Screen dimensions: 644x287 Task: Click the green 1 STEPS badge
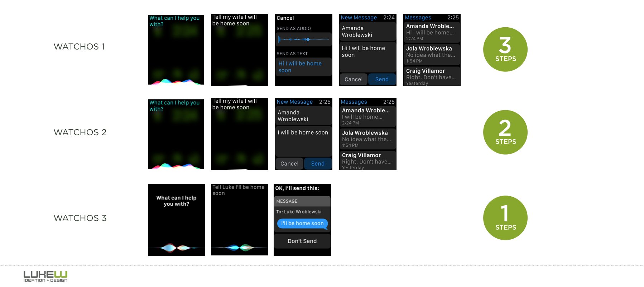tap(505, 218)
